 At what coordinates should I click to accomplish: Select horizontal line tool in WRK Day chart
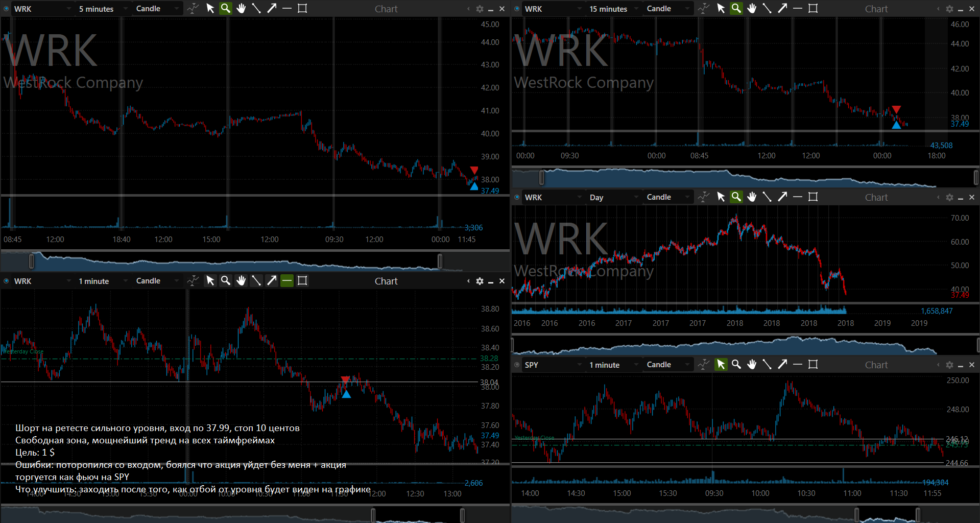click(798, 197)
